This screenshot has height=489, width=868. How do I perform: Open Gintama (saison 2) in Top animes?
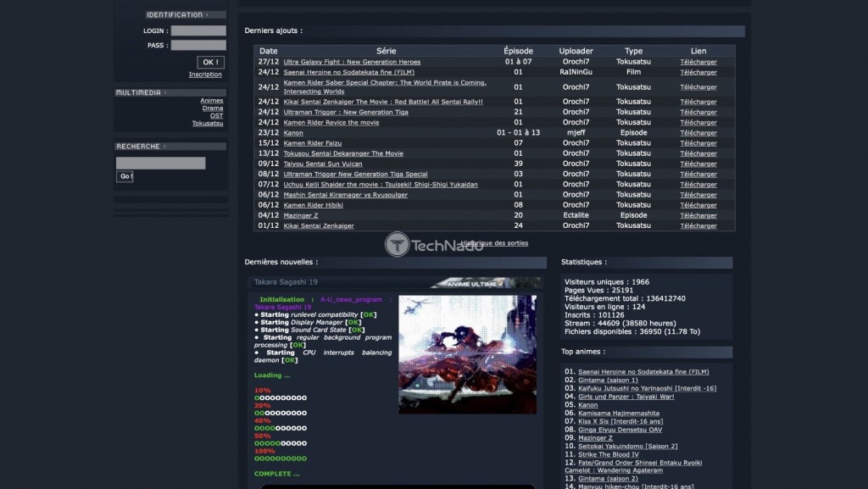point(608,479)
